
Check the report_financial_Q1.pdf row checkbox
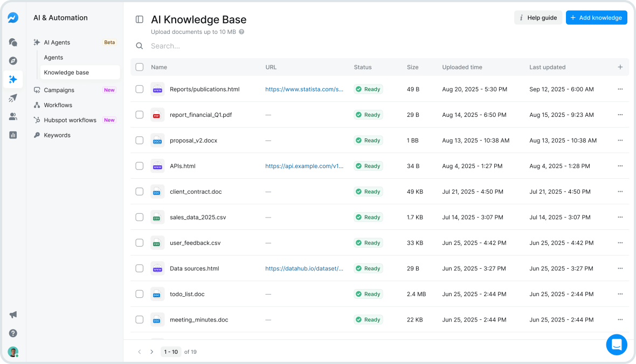click(140, 115)
